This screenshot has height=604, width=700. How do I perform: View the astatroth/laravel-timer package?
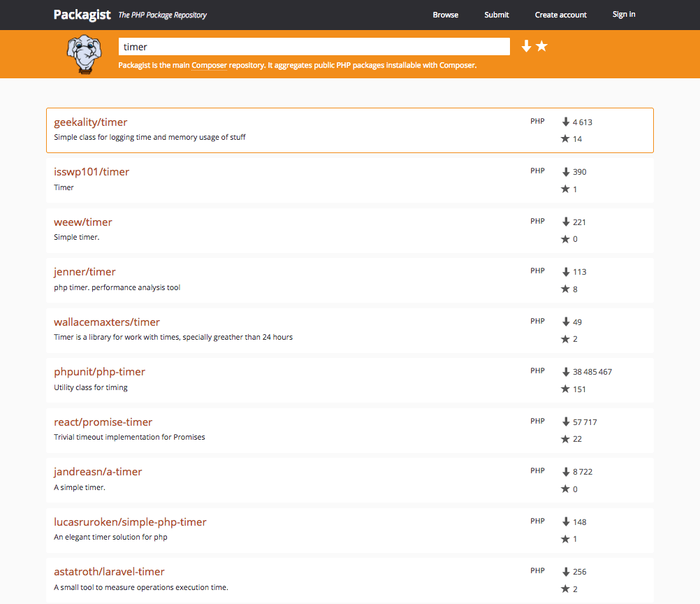point(109,572)
